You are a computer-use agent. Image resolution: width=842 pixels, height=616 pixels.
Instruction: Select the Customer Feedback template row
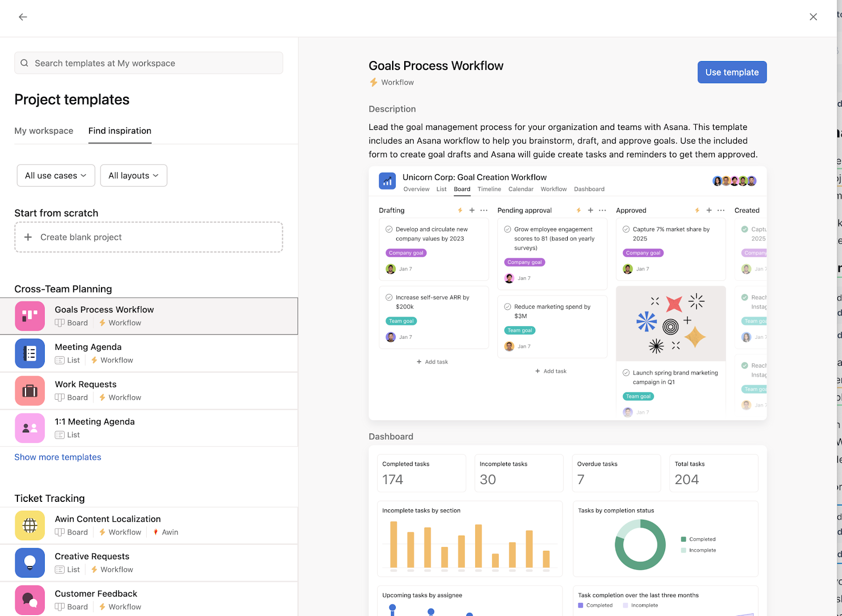[149, 600]
